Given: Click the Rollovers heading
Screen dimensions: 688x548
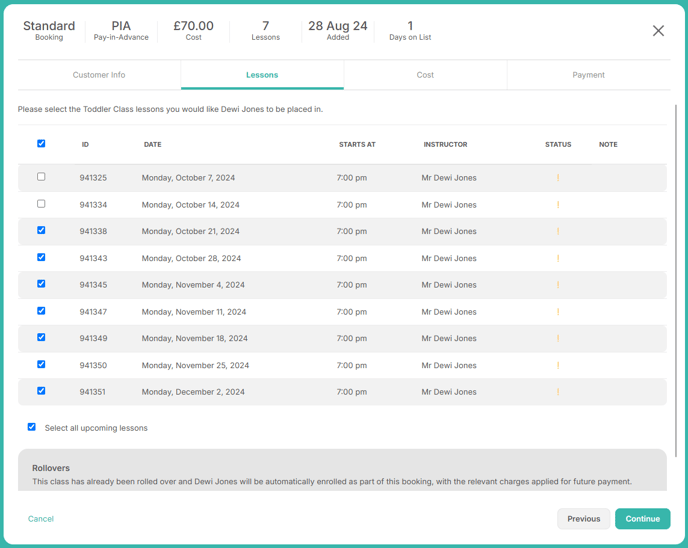Looking at the screenshot, I should click(x=51, y=468).
